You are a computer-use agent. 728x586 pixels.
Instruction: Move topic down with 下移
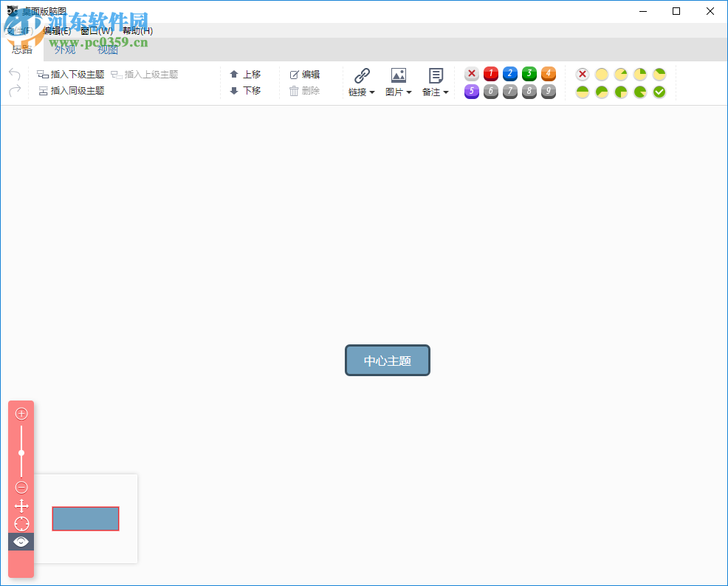[x=245, y=91]
